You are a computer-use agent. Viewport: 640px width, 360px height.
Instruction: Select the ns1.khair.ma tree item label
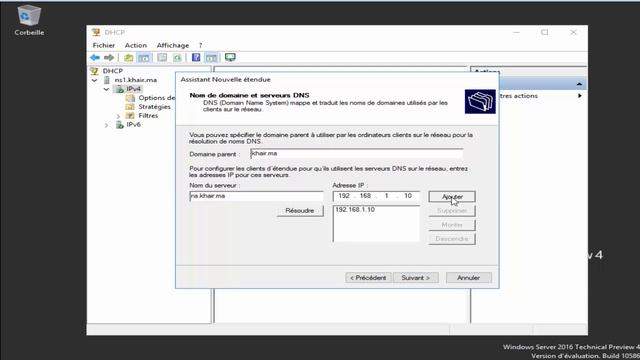[x=136, y=80]
